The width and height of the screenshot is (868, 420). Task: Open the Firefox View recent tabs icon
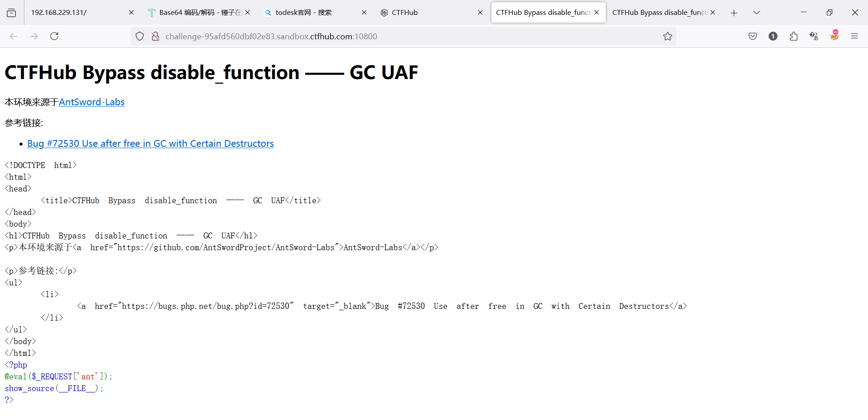coord(11,13)
